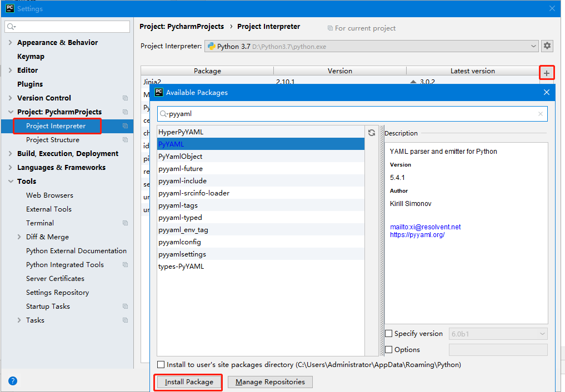Select PyYAML in the package list

coord(261,144)
